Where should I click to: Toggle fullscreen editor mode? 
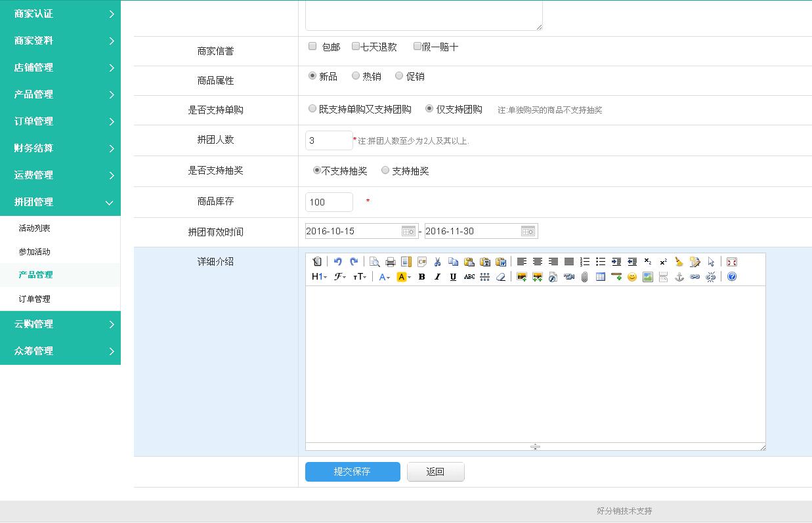pos(731,262)
